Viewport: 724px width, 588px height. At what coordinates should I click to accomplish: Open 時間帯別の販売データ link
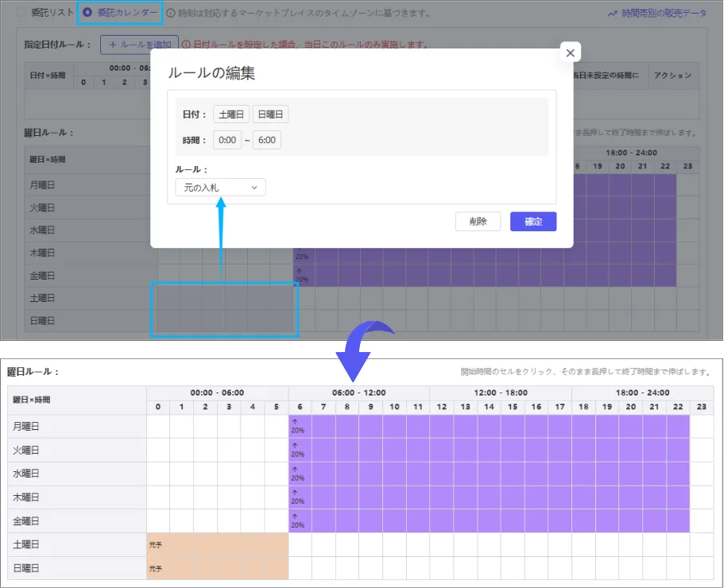[x=664, y=14]
